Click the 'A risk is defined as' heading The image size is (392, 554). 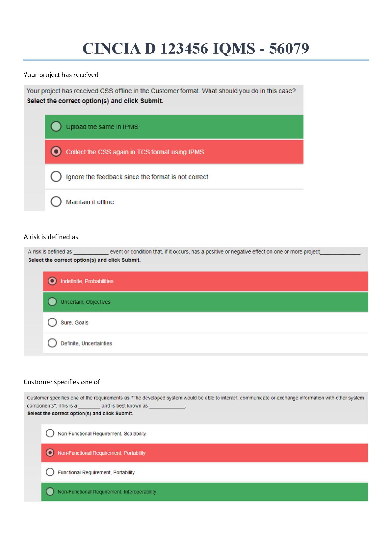tap(51, 237)
